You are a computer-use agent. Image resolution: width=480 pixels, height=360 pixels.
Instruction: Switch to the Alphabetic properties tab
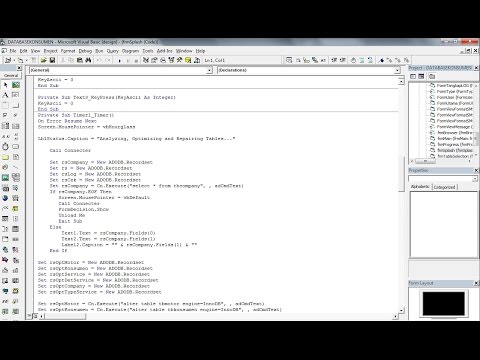click(x=420, y=187)
